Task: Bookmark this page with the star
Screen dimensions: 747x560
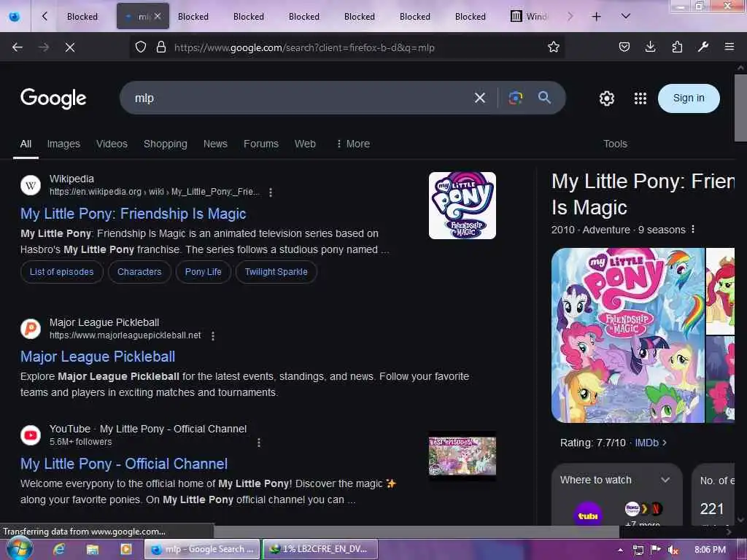Action: click(x=553, y=47)
